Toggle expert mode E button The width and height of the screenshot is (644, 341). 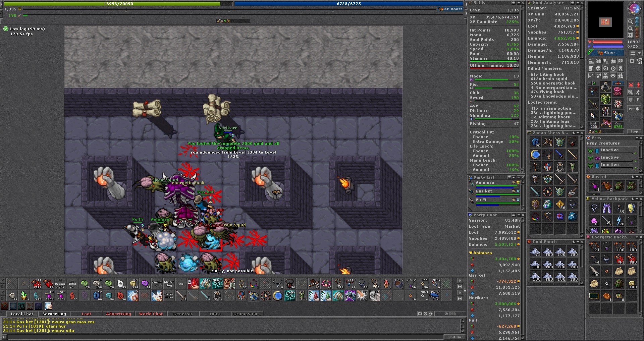[638, 100]
